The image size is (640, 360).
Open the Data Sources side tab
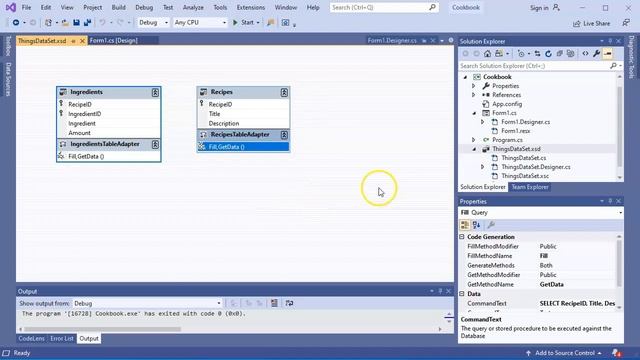click(x=8, y=80)
